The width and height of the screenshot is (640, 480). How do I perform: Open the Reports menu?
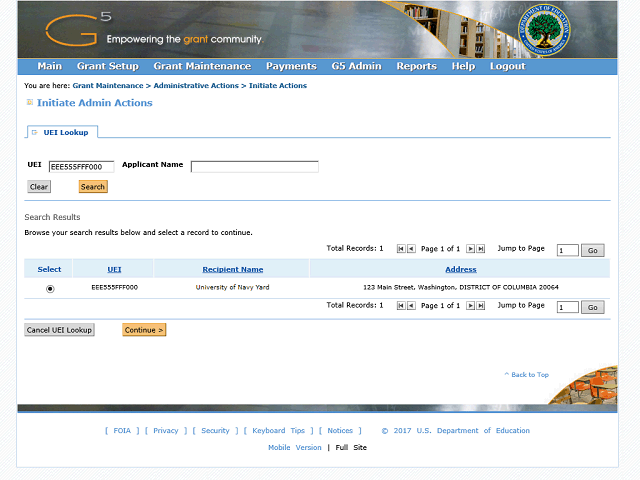point(416,66)
